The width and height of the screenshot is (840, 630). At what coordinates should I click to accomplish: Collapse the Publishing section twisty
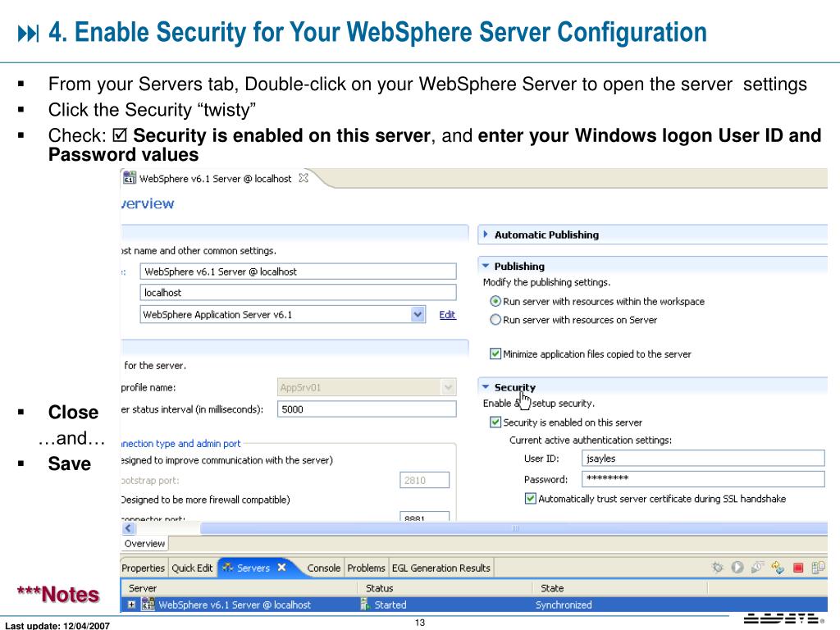pos(486,266)
